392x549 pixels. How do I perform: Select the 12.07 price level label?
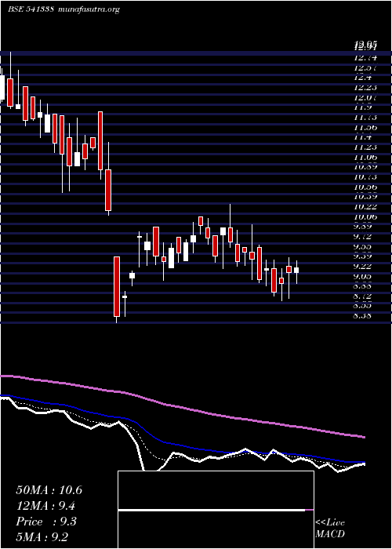point(366,98)
